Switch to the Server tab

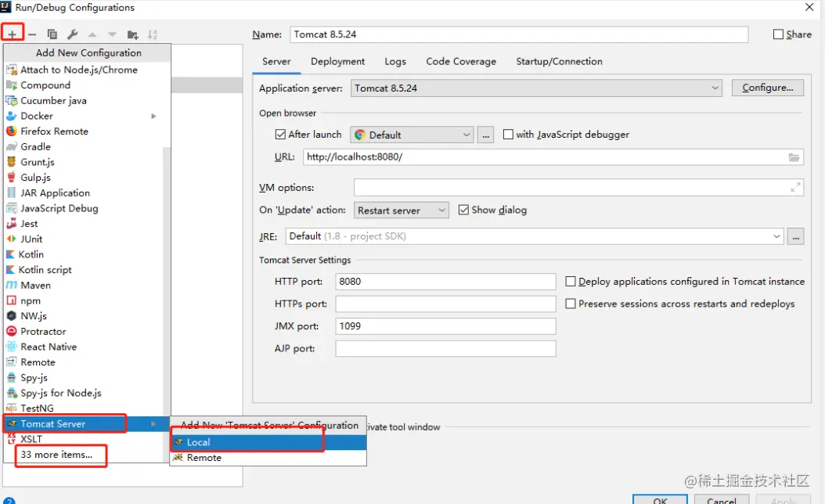pyautogui.click(x=276, y=62)
